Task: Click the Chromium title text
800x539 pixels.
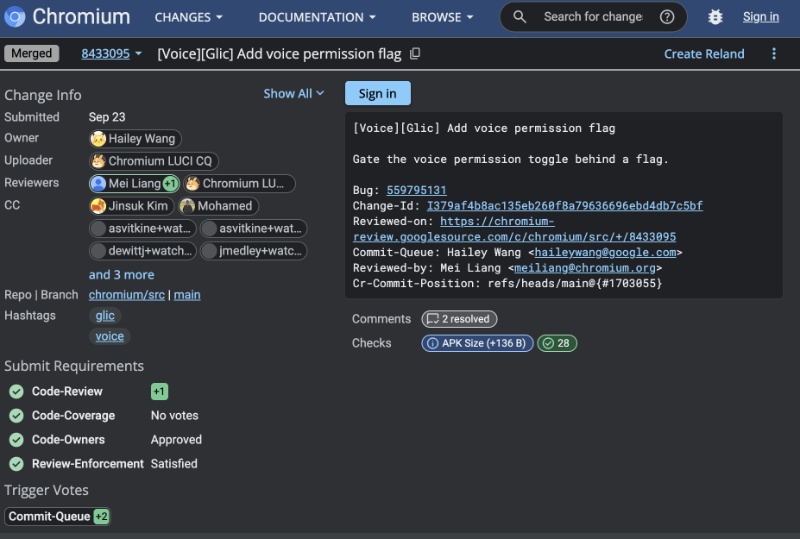Action: pos(82,17)
